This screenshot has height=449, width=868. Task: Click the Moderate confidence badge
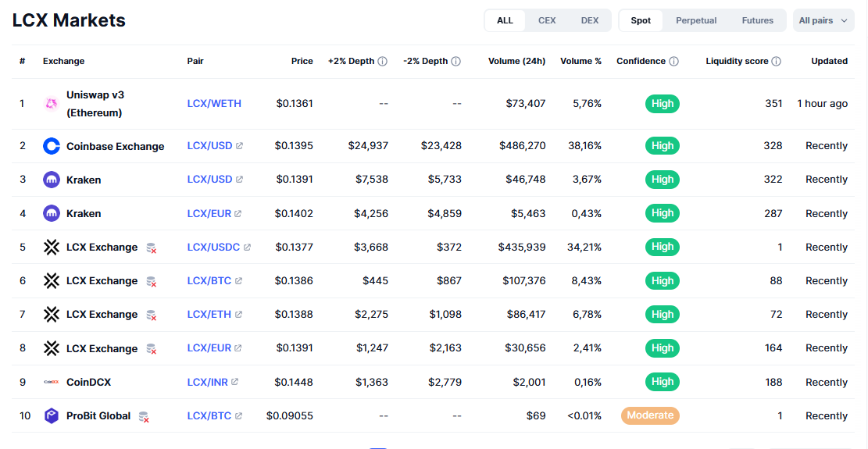pyautogui.click(x=650, y=415)
